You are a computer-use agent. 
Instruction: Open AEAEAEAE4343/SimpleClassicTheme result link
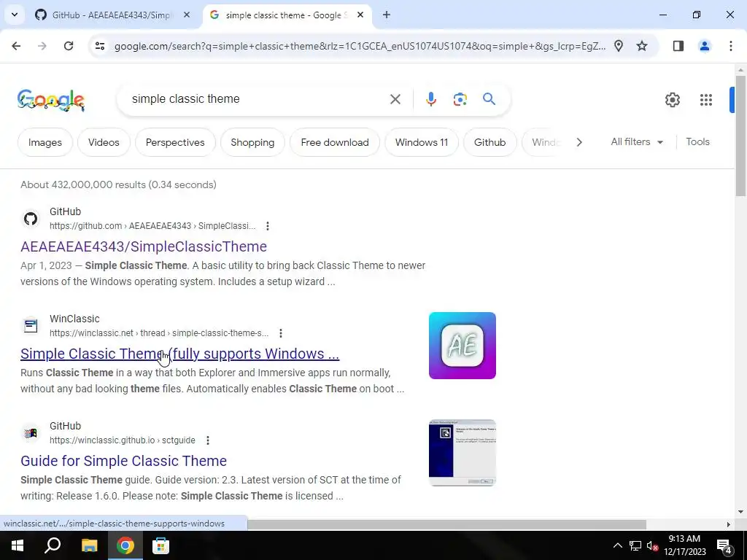click(144, 246)
